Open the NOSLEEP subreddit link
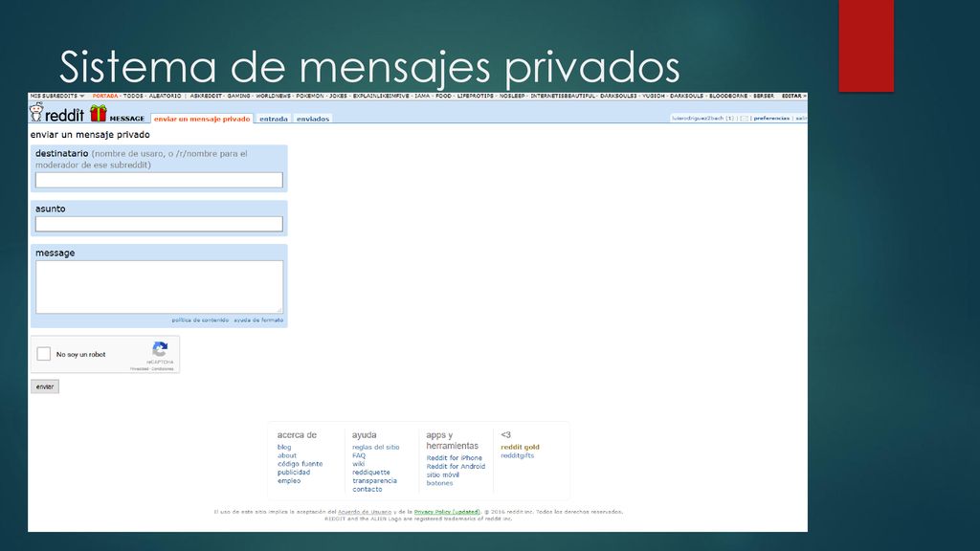This screenshot has height=551, width=980. tap(512, 97)
